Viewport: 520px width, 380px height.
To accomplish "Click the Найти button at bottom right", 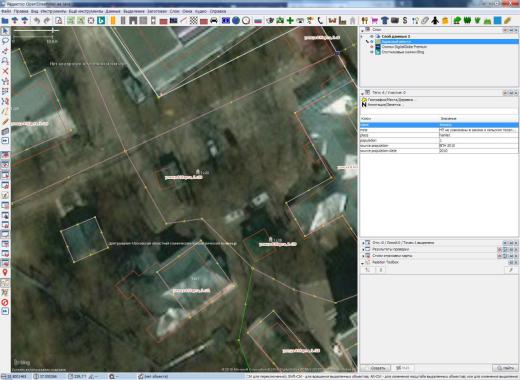I will click(x=505, y=368).
